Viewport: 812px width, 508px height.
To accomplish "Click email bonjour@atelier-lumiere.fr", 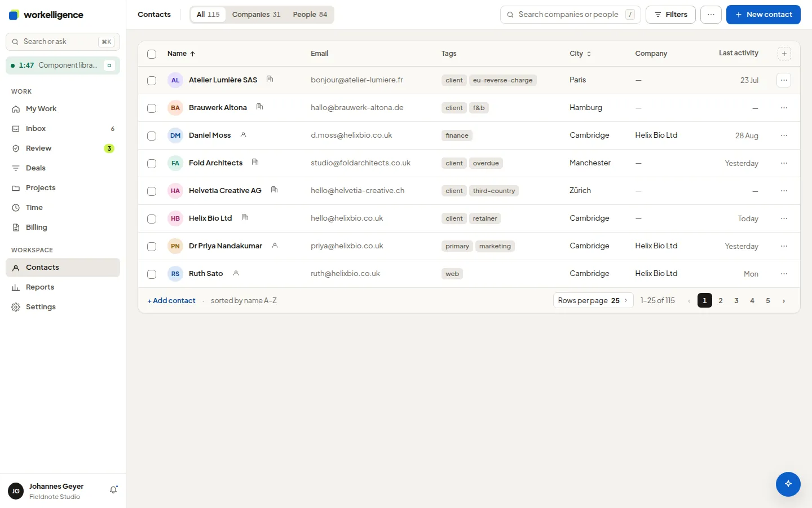I will tap(357, 80).
